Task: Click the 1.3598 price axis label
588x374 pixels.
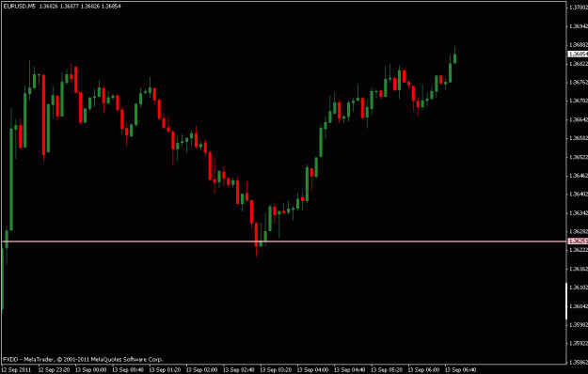Action: 579,325
